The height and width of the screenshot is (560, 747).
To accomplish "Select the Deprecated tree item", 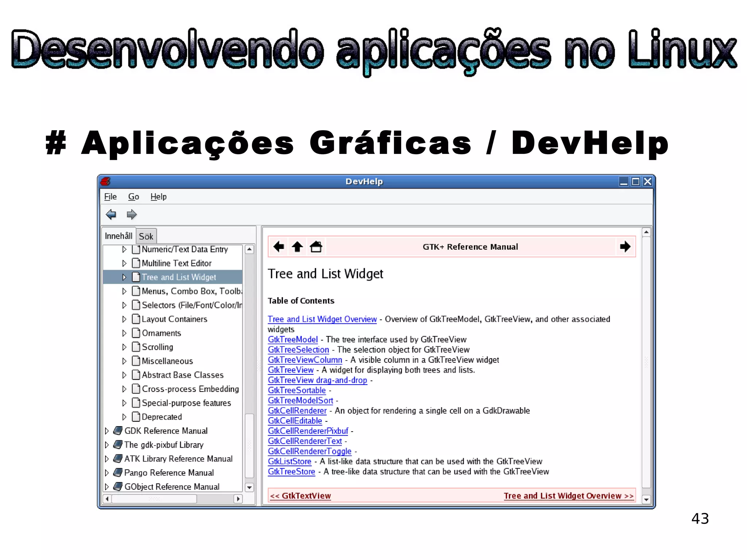I will coord(162,417).
